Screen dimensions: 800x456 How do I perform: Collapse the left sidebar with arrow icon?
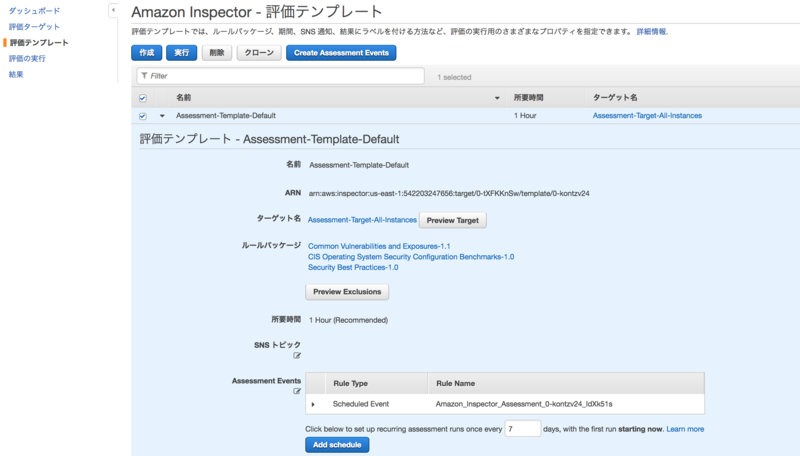(x=113, y=10)
